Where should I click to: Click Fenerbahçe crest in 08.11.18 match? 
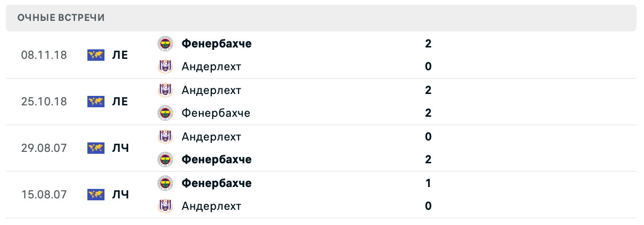coord(165,44)
